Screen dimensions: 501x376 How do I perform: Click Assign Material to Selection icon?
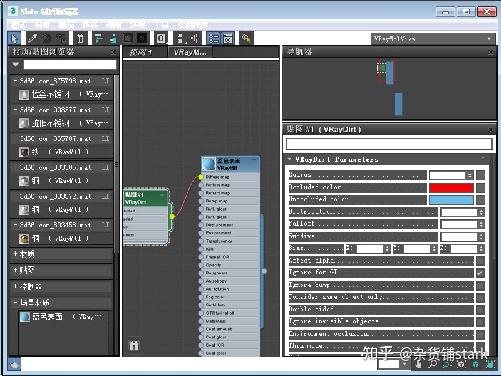[x=61, y=38]
